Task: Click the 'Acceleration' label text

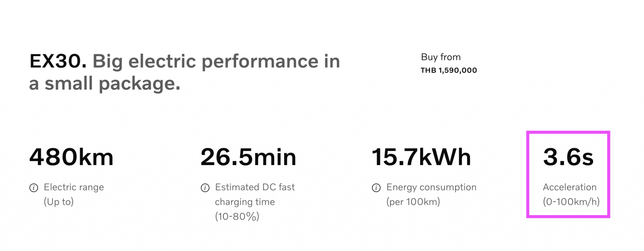Action: (569, 187)
